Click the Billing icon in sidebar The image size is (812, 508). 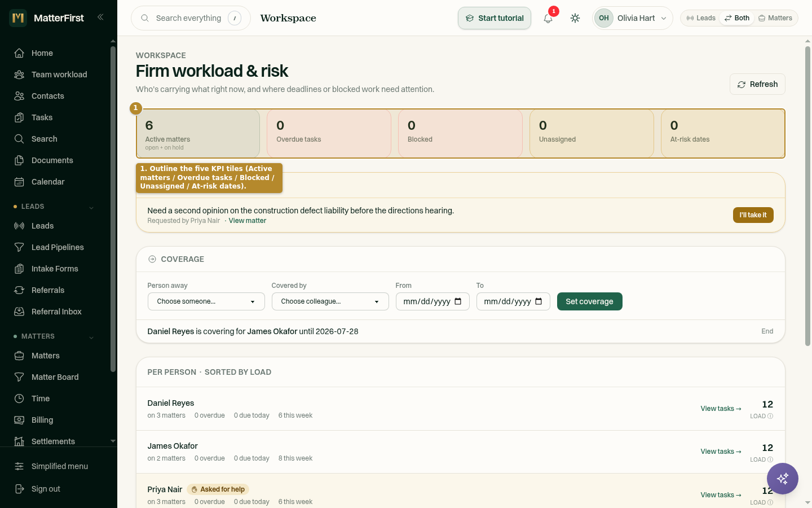(x=19, y=420)
